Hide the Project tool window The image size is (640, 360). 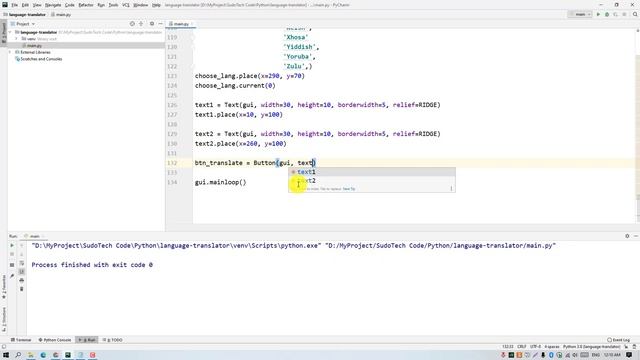click(160, 24)
